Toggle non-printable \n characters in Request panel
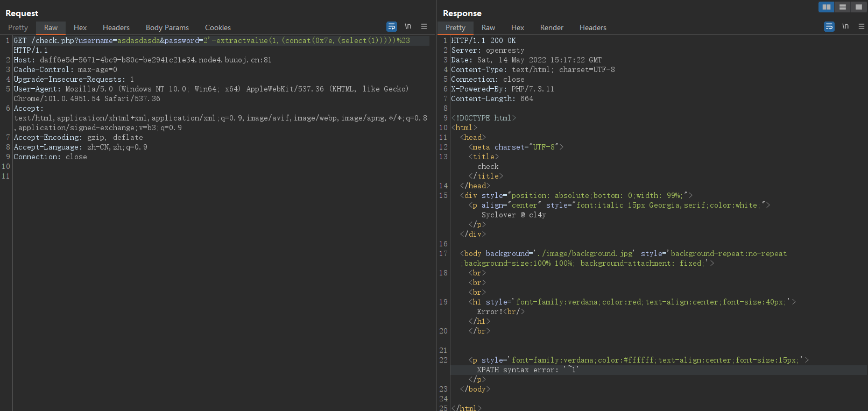Viewport: 868px width, 411px height. coord(408,26)
